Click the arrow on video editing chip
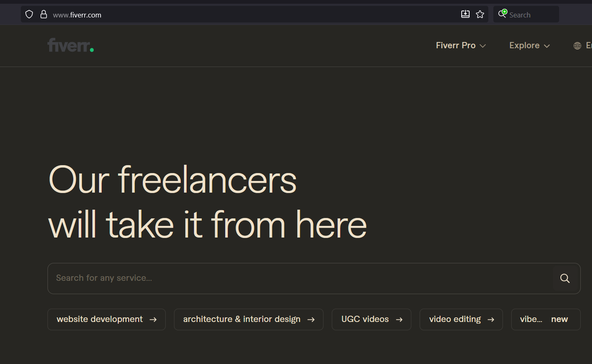This screenshot has width=592, height=364. pyautogui.click(x=491, y=319)
